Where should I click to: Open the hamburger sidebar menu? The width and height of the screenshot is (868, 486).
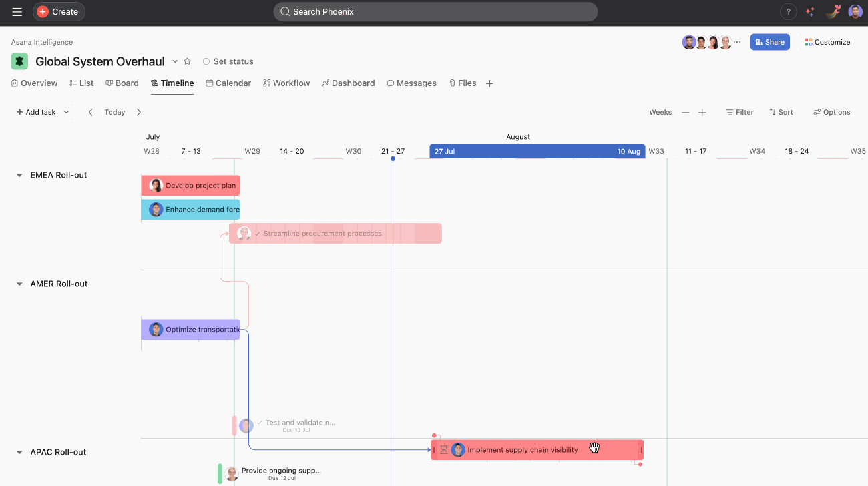(17, 12)
